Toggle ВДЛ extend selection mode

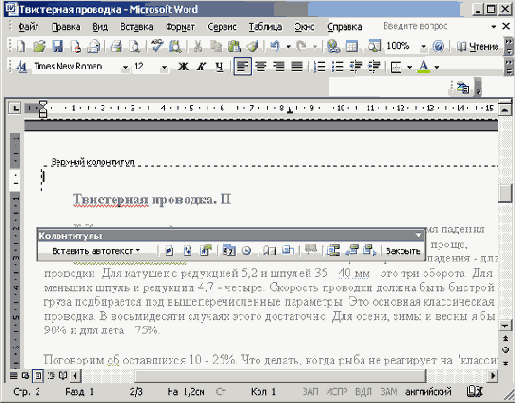pyautogui.click(x=363, y=391)
